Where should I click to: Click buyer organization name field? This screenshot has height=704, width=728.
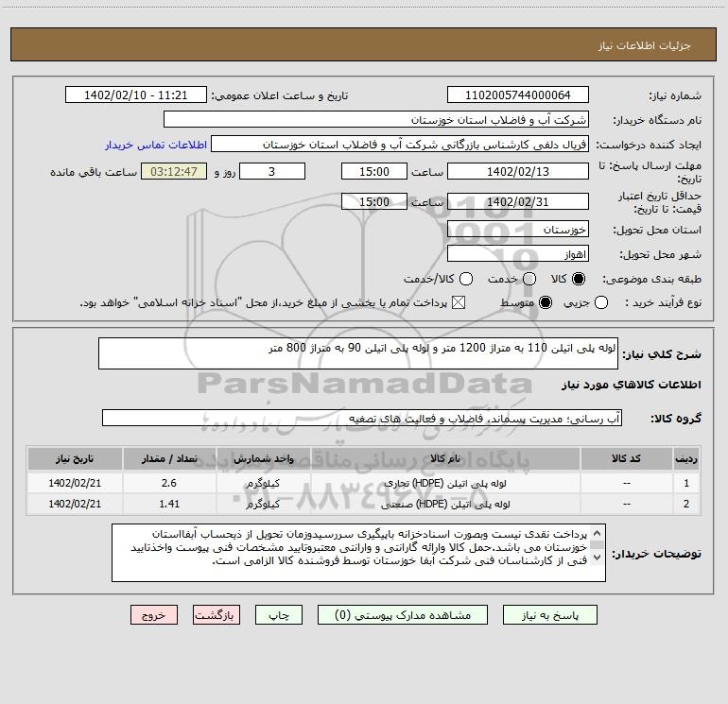[x=376, y=119]
